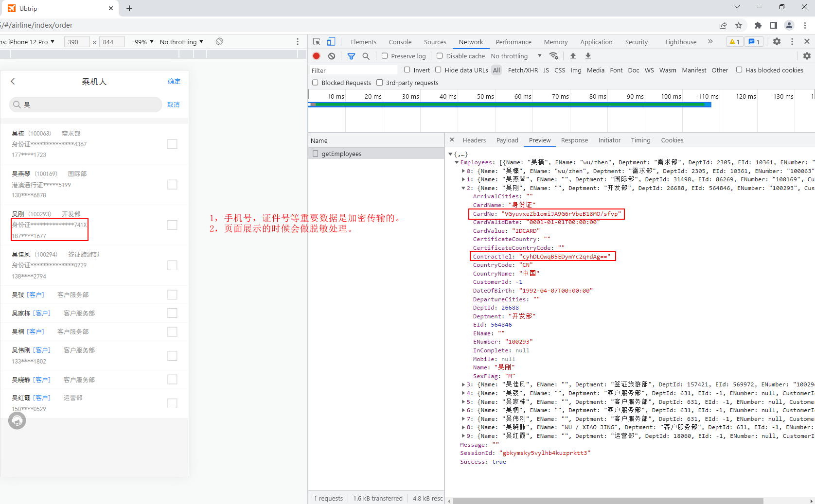The height and width of the screenshot is (504, 815).
Task: Select getEmployees request row
Action: (x=376, y=154)
